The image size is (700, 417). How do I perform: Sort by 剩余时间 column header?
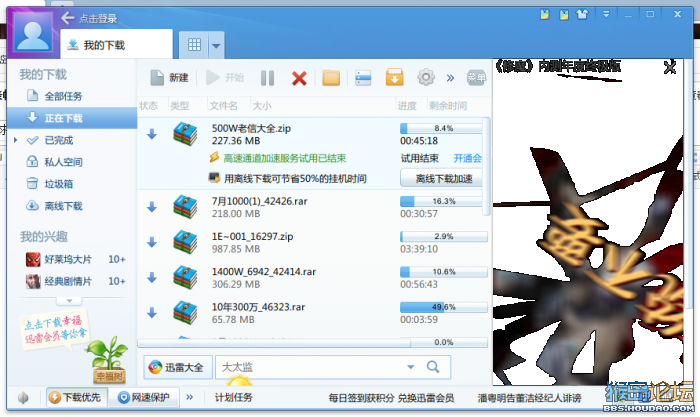tap(448, 106)
